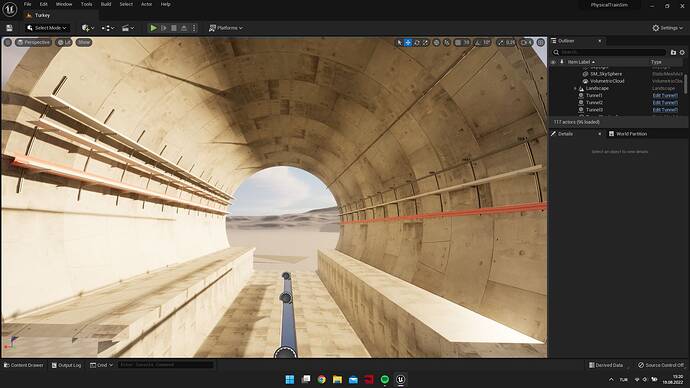The height and width of the screenshot is (388, 690).
Task: Click the Type column header
Action: (656, 62)
